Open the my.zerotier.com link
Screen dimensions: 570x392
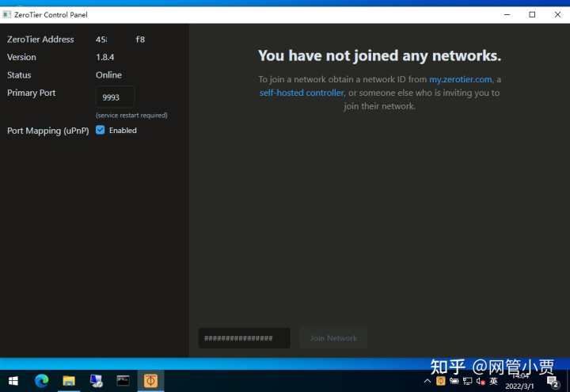click(461, 79)
